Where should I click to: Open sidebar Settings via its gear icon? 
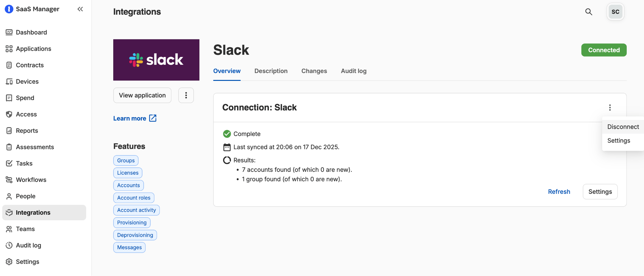[9, 262]
